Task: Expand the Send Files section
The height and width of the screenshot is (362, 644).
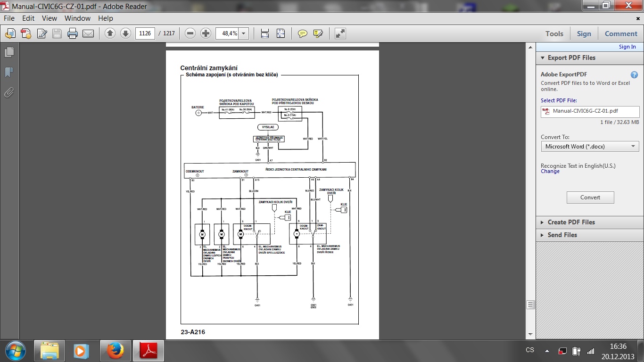Action: click(562, 235)
